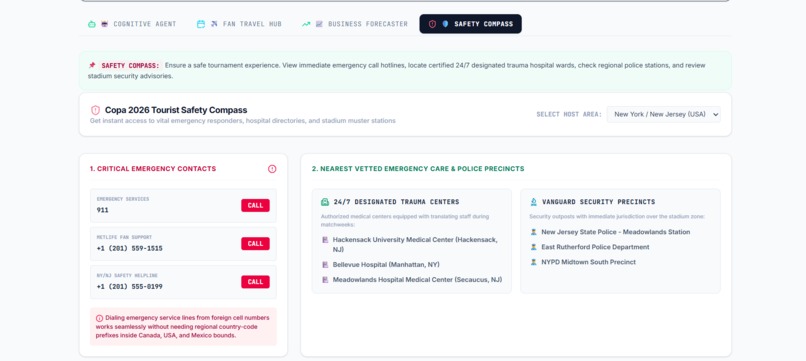Click hospital icon beside Bellevue Hospital
The width and height of the screenshot is (806, 361).
click(x=325, y=265)
